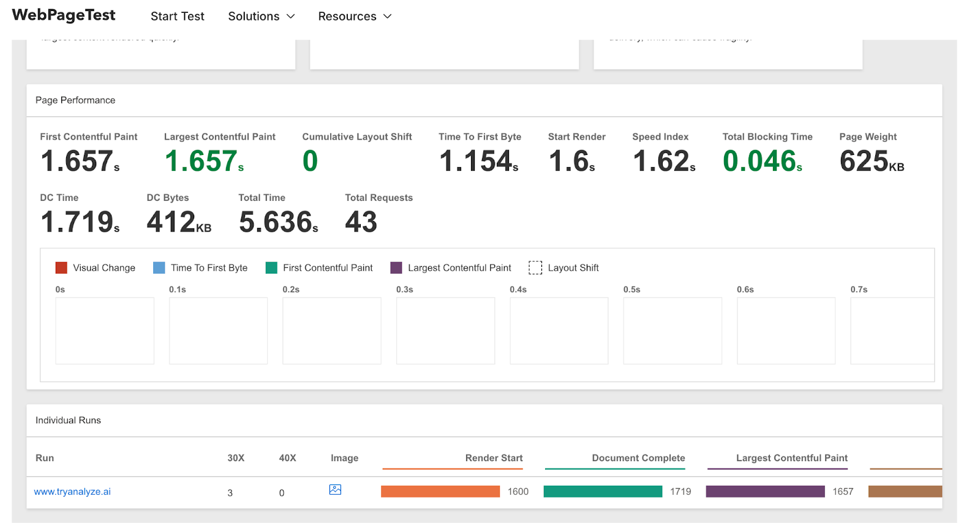Image resolution: width=980 pixels, height=523 pixels.
Task: Click the purple bar labeled 1657
Action: [765, 491]
